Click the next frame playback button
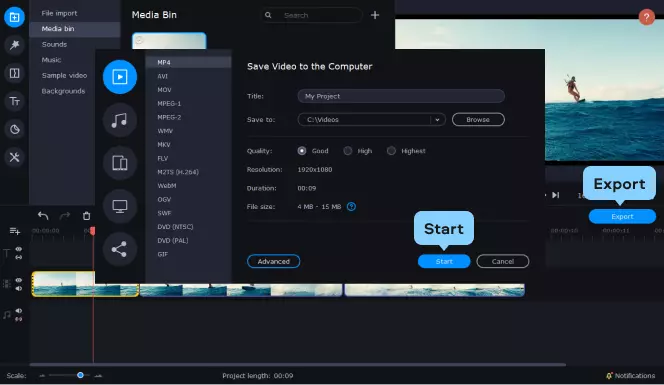Screen dimensions: 664x385 pyautogui.click(x=556, y=195)
